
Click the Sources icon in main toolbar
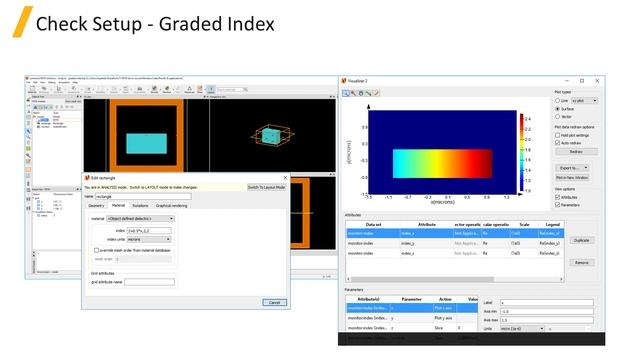pos(154,89)
